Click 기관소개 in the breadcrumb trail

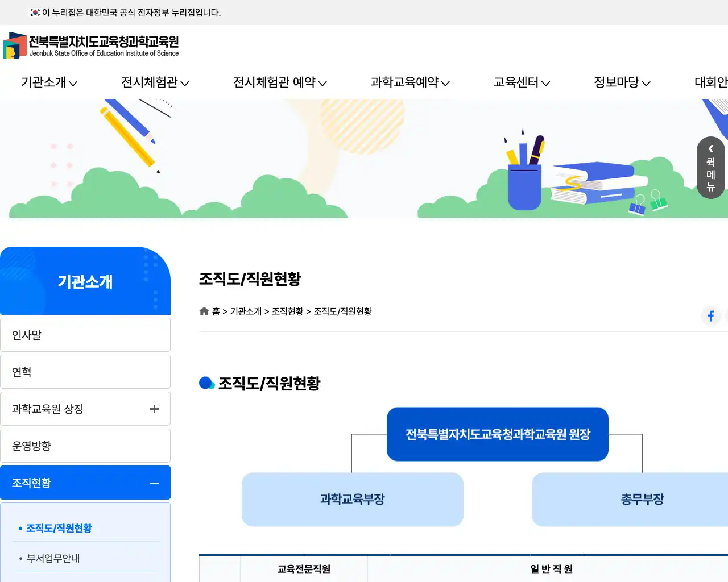(246, 311)
